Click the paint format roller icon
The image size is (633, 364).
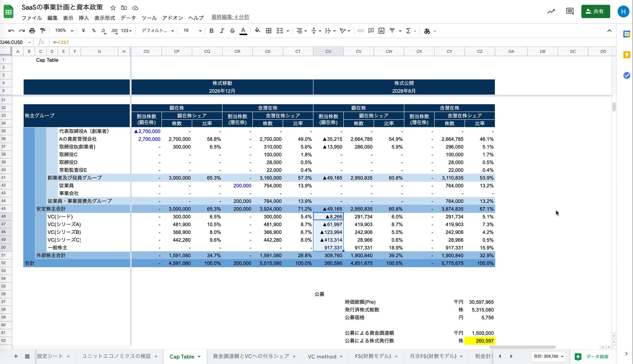(43, 31)
